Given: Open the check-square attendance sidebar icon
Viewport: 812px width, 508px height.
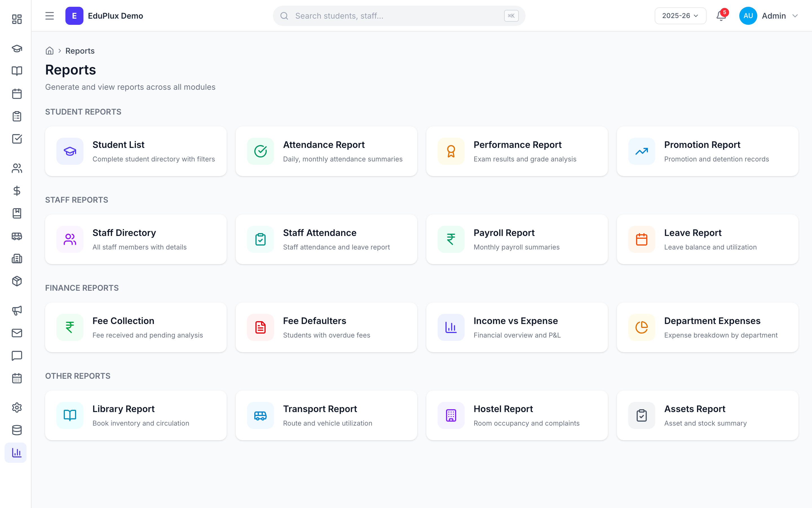Looking at the screenshot, I should coord(17,139).
